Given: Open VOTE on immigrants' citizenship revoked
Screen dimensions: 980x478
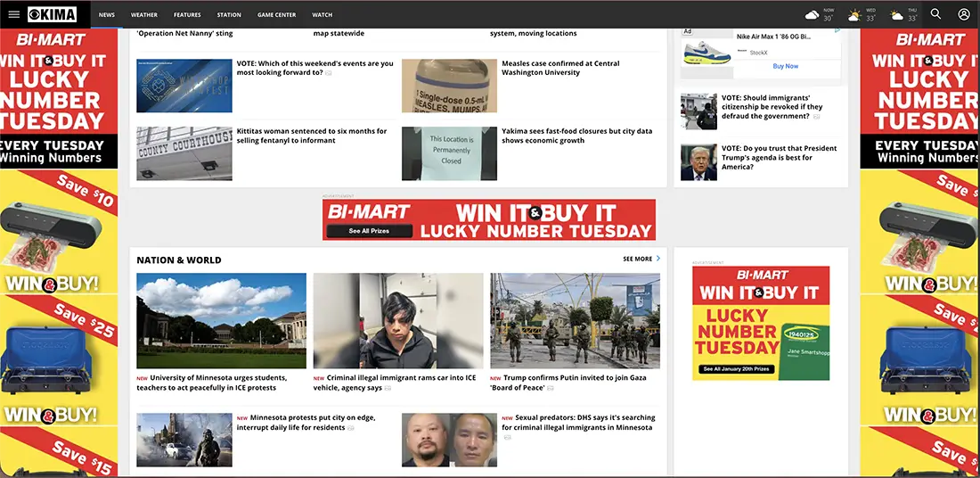Looking at the screenshot, I should [772, 107].
